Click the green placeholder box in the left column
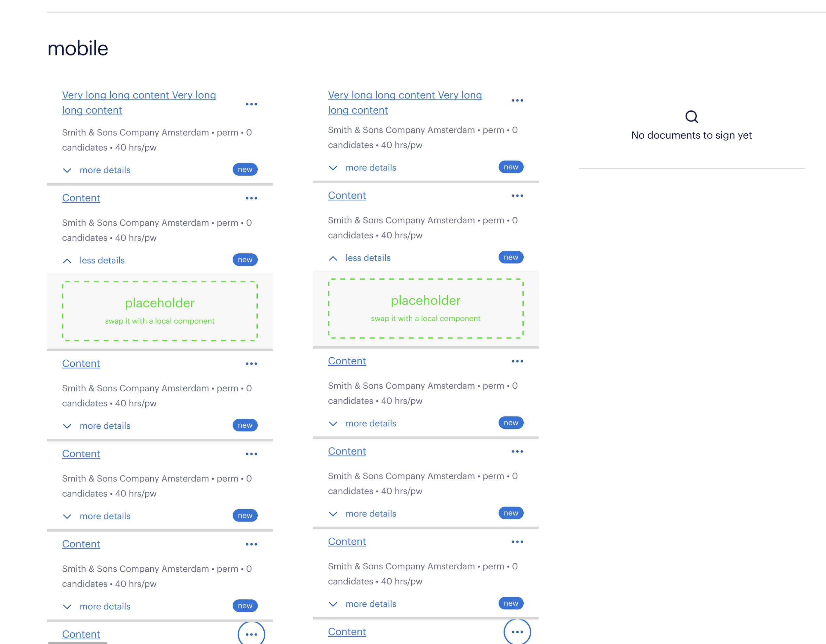 click(160, 311)
